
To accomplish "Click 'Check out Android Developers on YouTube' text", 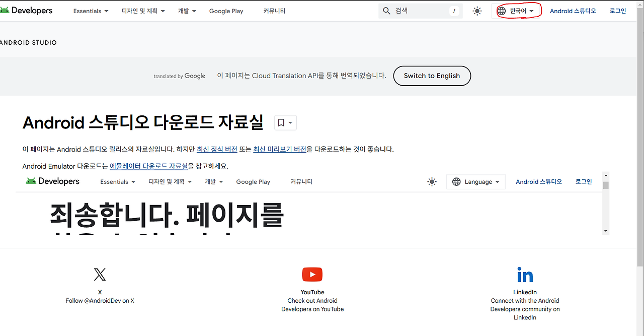I will click(312, 305).
